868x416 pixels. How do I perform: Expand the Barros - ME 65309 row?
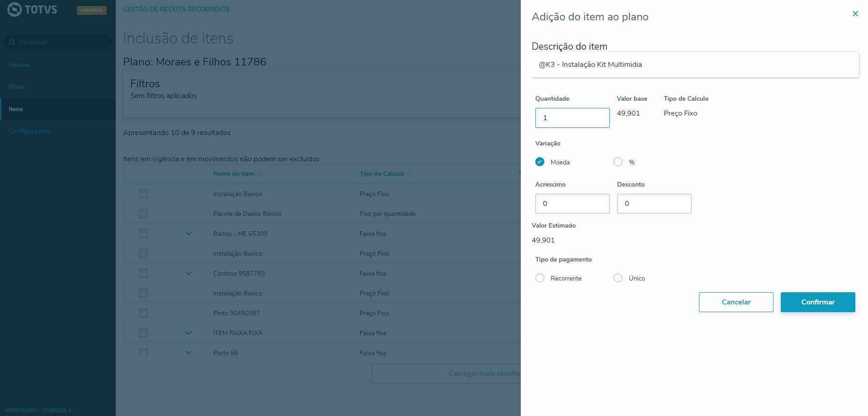189,234
